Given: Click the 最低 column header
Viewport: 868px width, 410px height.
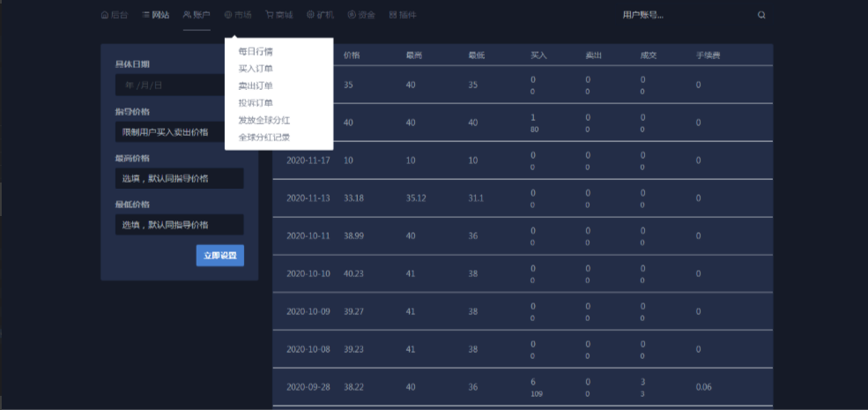Looking at the screenshot, I should tap(477, 56).
